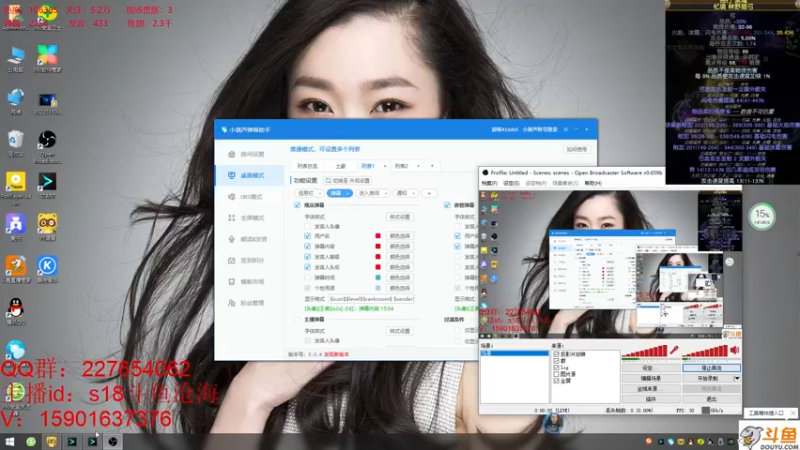Click 样式设置 under audience danmaku font style
800x450 pixels.
pyautogui.click(x=399, y=217)
